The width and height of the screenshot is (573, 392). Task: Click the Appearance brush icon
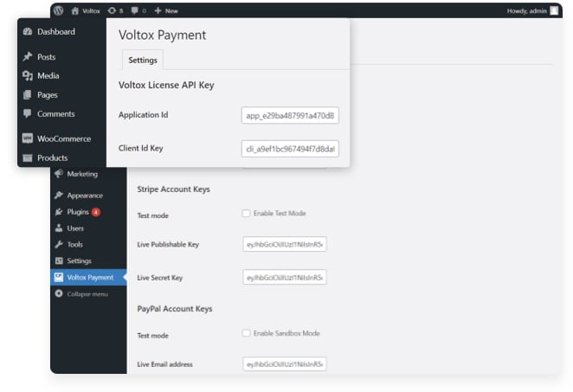pyautogui.click(x=59, y=195)
